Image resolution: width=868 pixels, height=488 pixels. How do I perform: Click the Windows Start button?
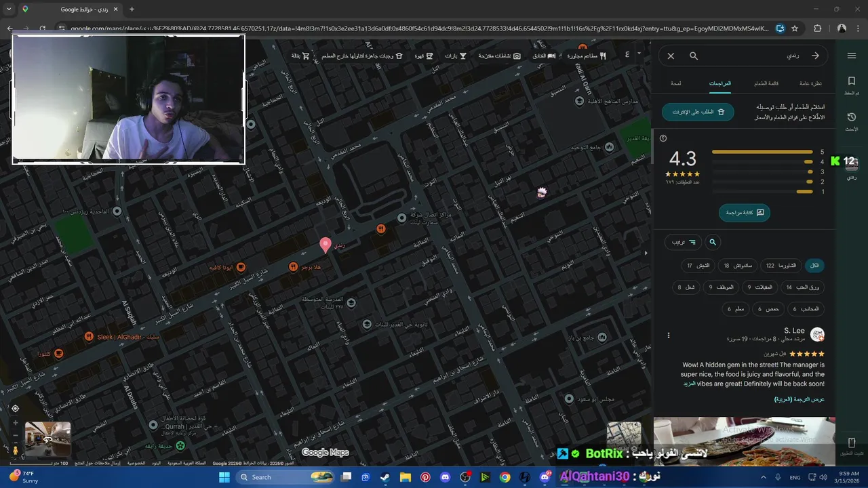(224, 477)
